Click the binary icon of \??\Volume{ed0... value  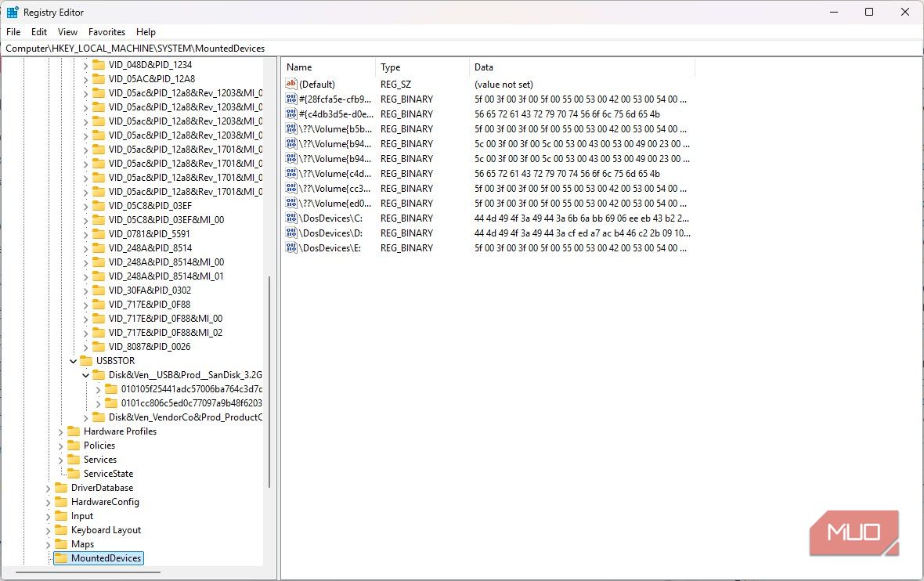pyautogui.click(x=291, y=203)
